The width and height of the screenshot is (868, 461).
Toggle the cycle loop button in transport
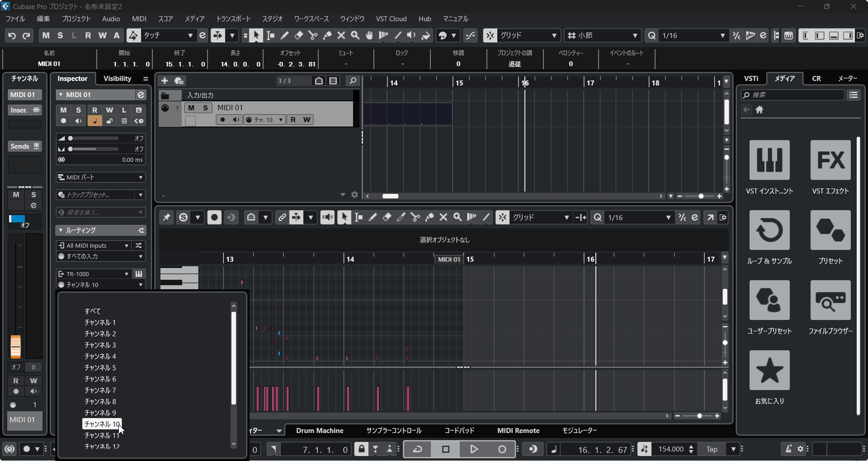pyautogui.click(x=417, y=449)
